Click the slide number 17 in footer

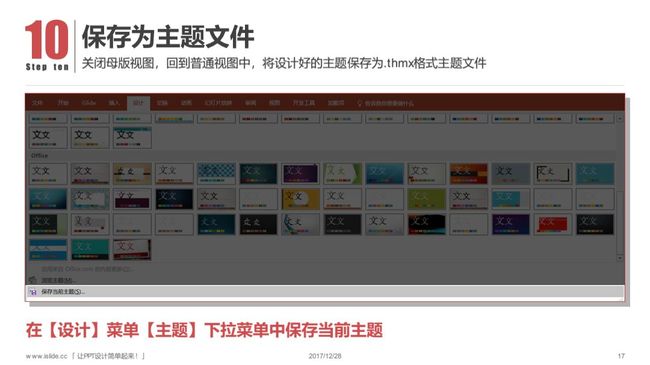621,356
